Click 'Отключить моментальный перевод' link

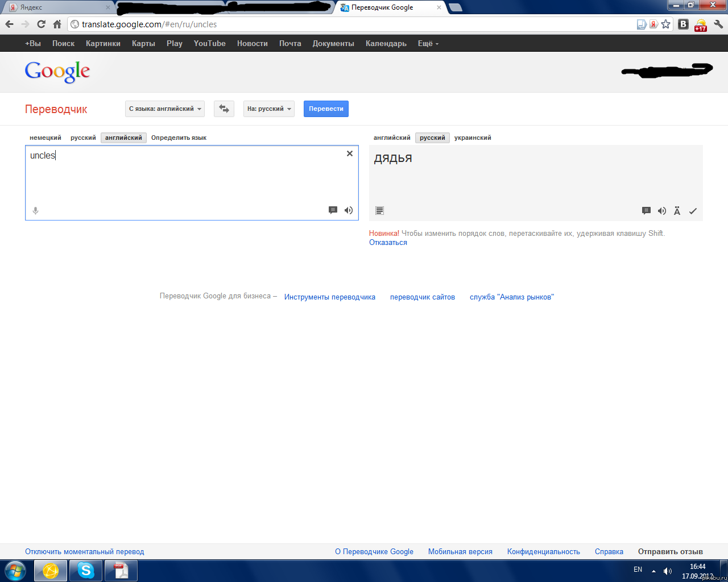[x=85, y=552]
